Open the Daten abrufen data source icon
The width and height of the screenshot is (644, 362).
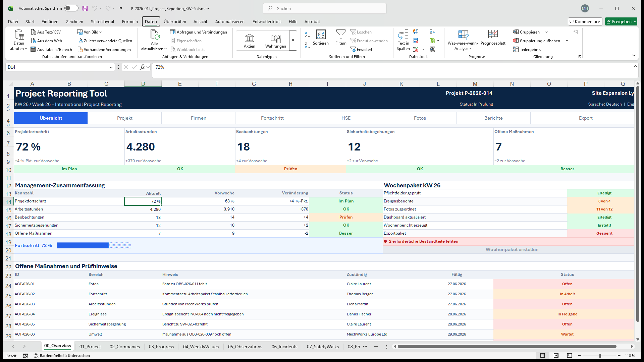coord(19,35)
